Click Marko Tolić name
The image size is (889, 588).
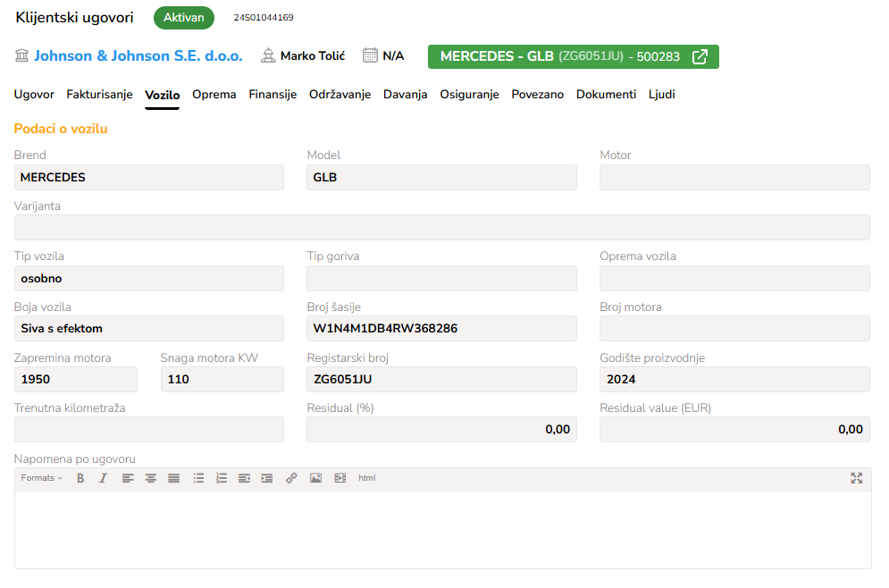coord(313,55)
